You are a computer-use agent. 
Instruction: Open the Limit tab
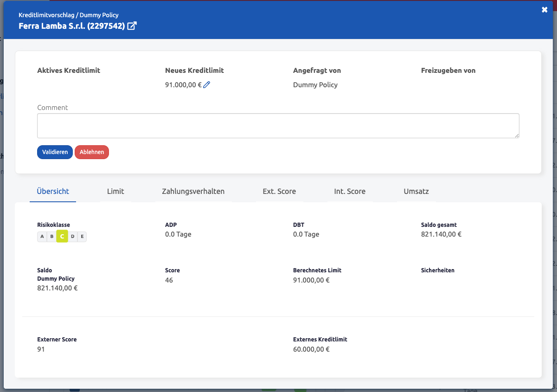(115, 191)
